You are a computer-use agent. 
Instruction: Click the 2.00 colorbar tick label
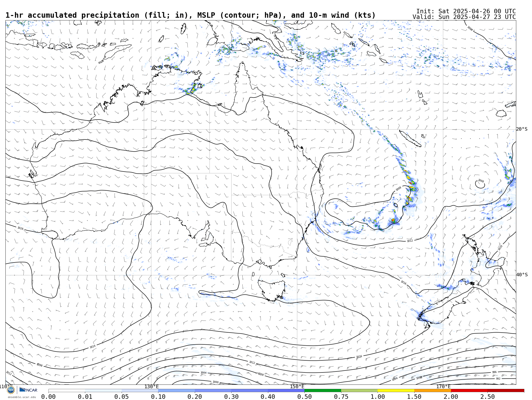point(451,397)
